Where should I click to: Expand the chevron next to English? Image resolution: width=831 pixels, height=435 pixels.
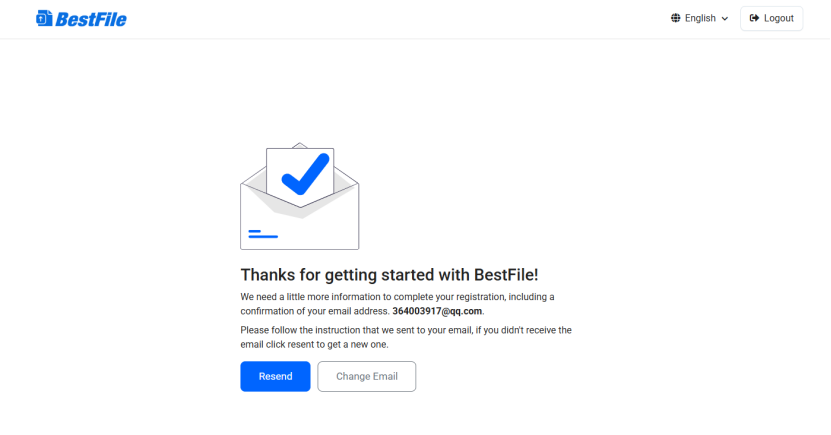tap(724, 18)
